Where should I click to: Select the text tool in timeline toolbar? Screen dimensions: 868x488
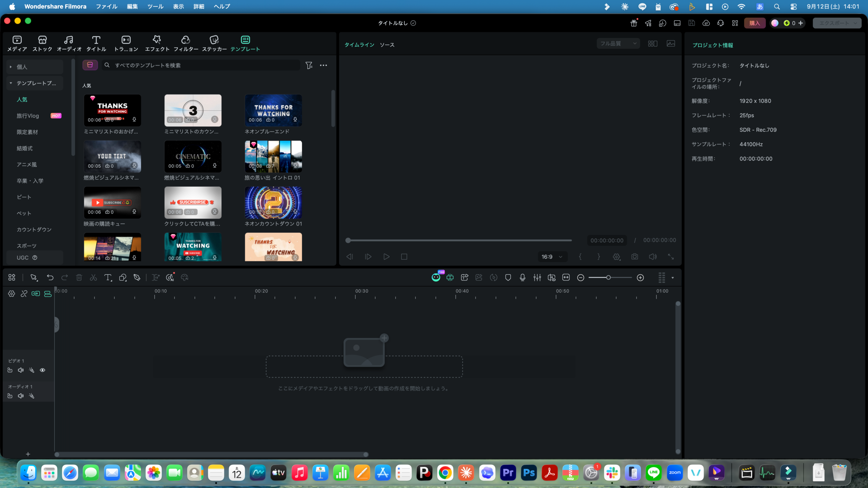(108, 278)
